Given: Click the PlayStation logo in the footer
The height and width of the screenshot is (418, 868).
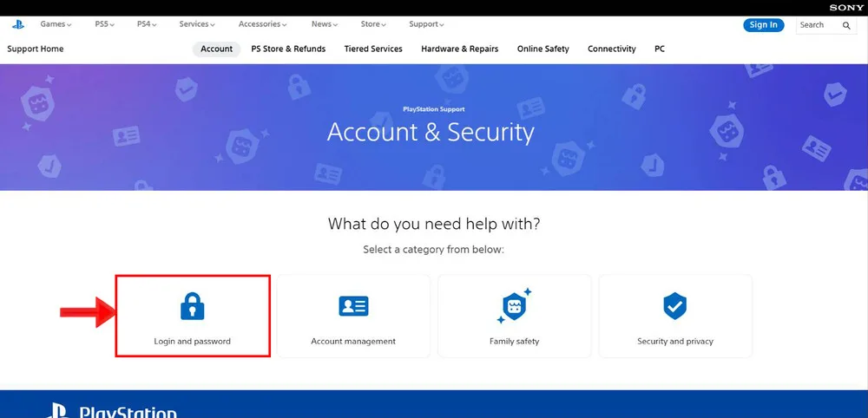Looking at the screenshot, I should tap(112, 411).
